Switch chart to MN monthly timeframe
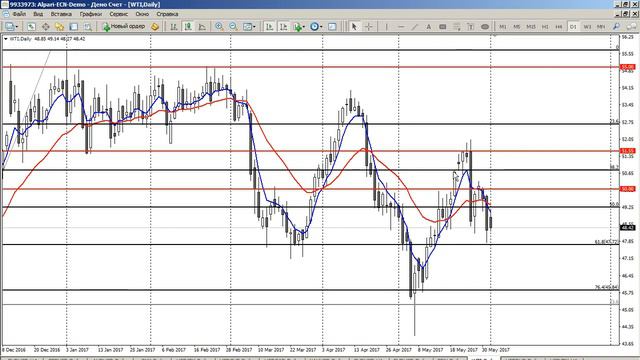Viewport: 640px width, 360px height. 601,27
